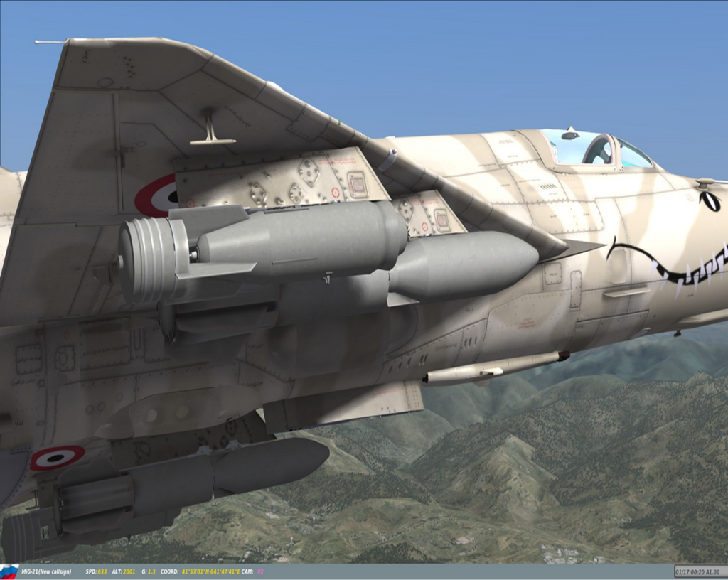This screenshot has width=728, height=580.
Task: Click the shark eye painted on nose
Action: point(709,201)
